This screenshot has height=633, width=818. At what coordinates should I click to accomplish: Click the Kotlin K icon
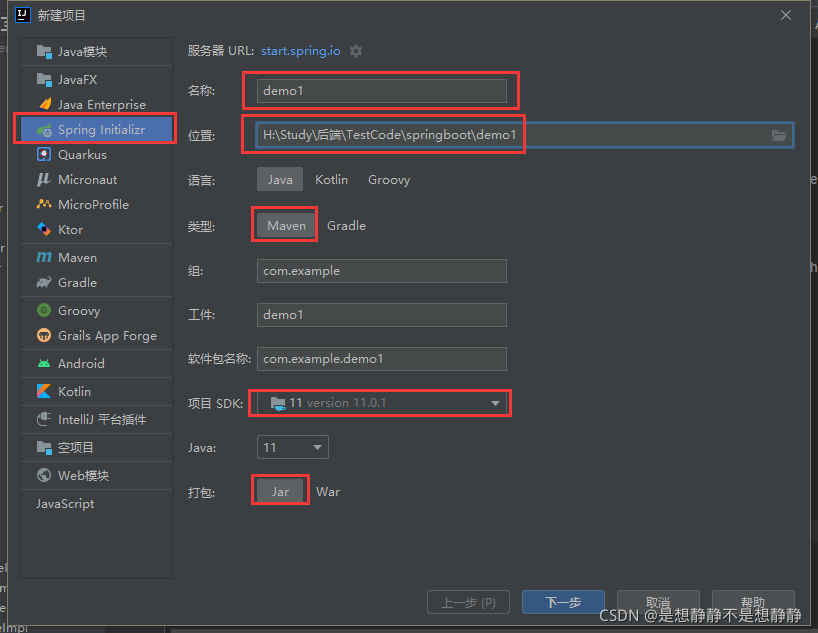(x=44, y=391)
